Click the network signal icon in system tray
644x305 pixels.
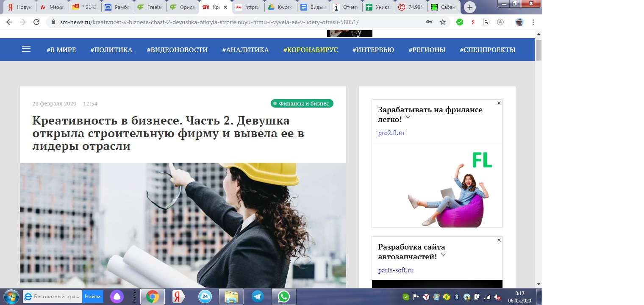point(487,297)
